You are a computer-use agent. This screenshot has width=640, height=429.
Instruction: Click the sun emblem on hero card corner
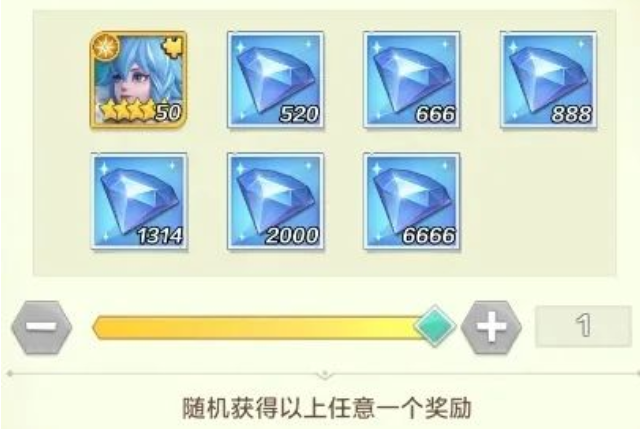pyautogui.click(x=105, y=47)
